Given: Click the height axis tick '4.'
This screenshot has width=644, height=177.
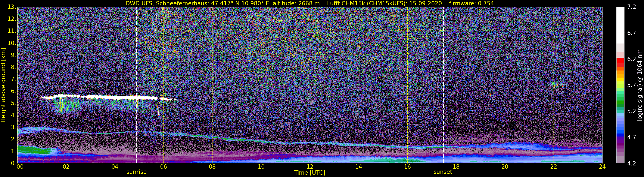Looking at the screenshot, I should [13, 115].
